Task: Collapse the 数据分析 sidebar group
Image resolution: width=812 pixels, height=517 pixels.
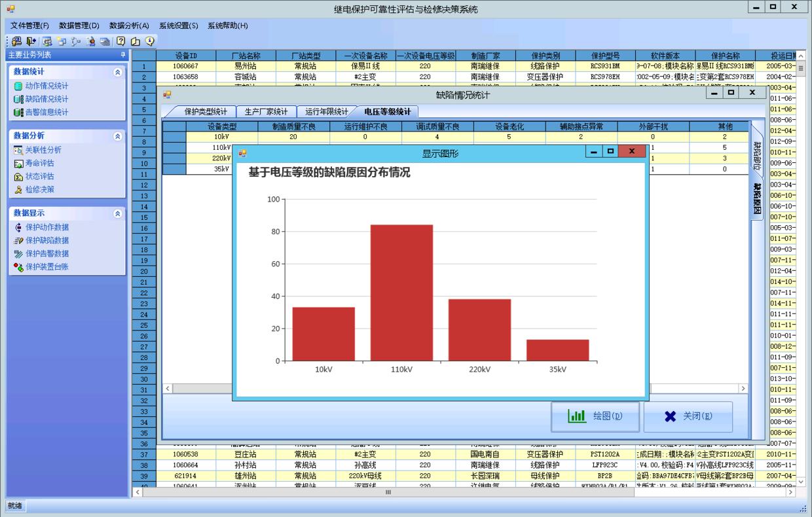Action: coord(118,136)
